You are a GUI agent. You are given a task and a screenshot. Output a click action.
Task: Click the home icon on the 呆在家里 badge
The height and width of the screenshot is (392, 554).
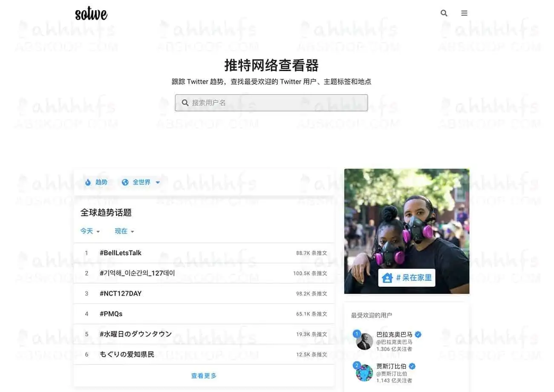387,277
